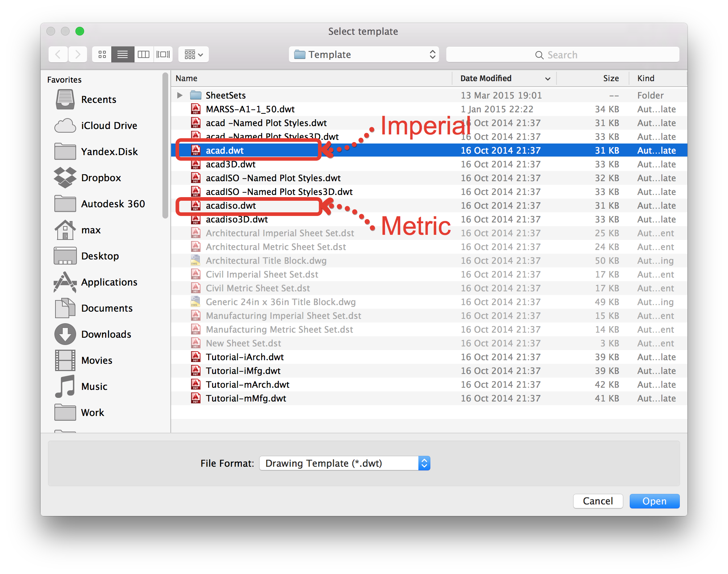Open the item arrangement dropdown
The image size is (728, 574).
(x=194, y=55)
